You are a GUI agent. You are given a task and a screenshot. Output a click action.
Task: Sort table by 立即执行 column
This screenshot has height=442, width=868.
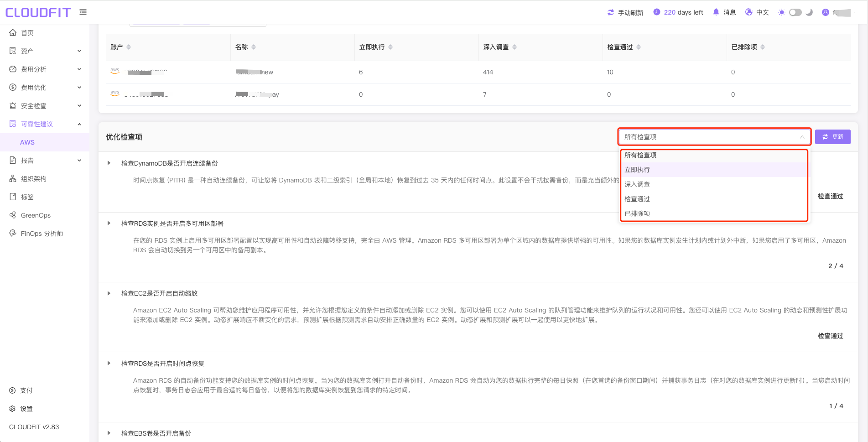point(390,47)
